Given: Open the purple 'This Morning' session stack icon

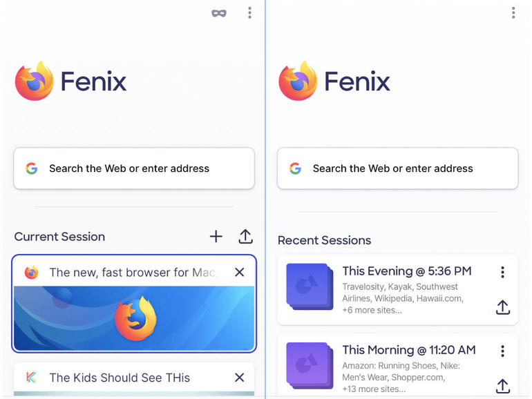Looking at the screenshot, I should pyautogui.click(x=310, y=365).
